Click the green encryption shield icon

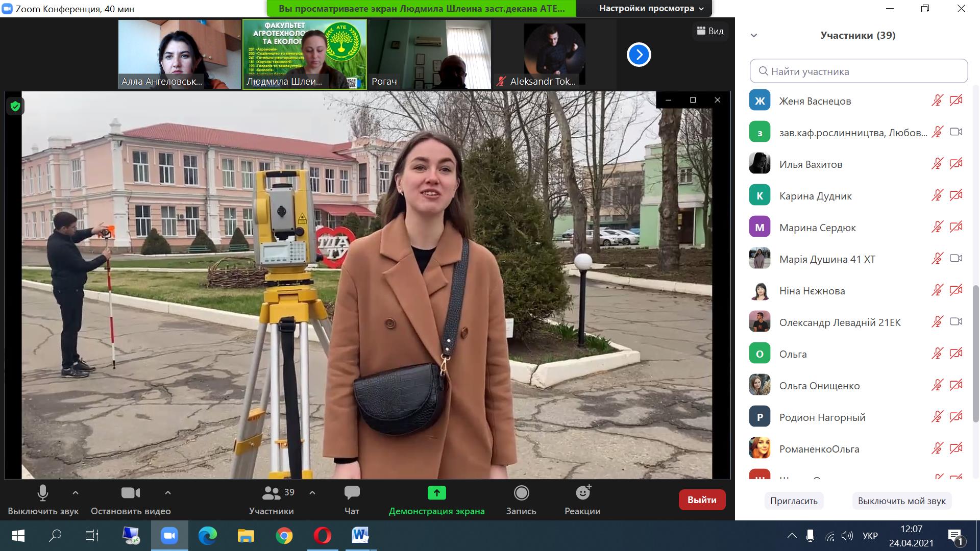pyautogui.click(x=15, y=106)
